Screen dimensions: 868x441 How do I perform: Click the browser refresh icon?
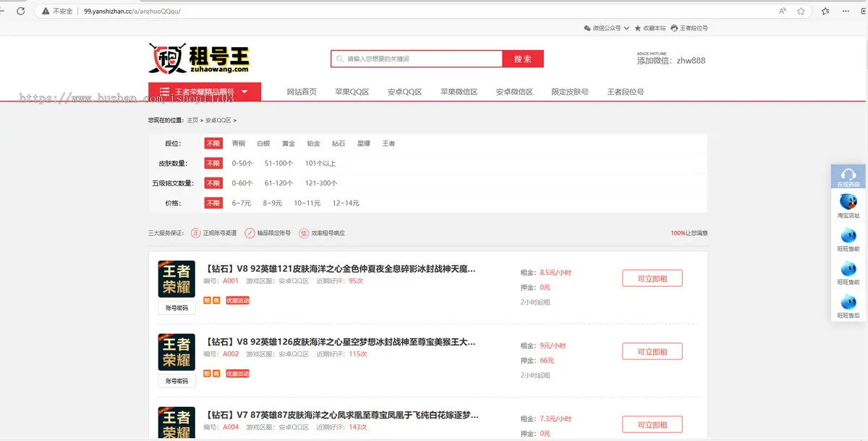(20, 12)
